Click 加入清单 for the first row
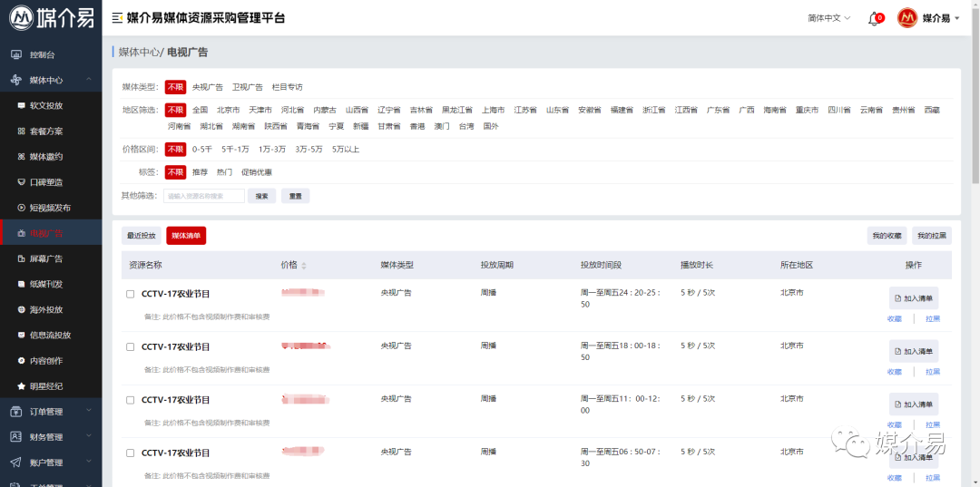This screenshot has width=980, height=487. click(913, 298)
